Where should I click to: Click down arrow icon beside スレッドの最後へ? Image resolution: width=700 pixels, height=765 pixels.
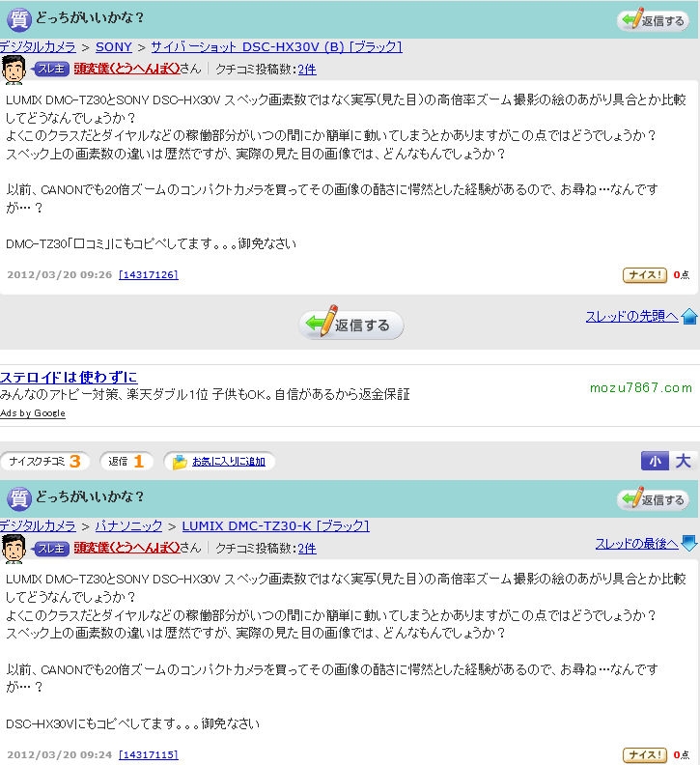[x=689, y=543]
